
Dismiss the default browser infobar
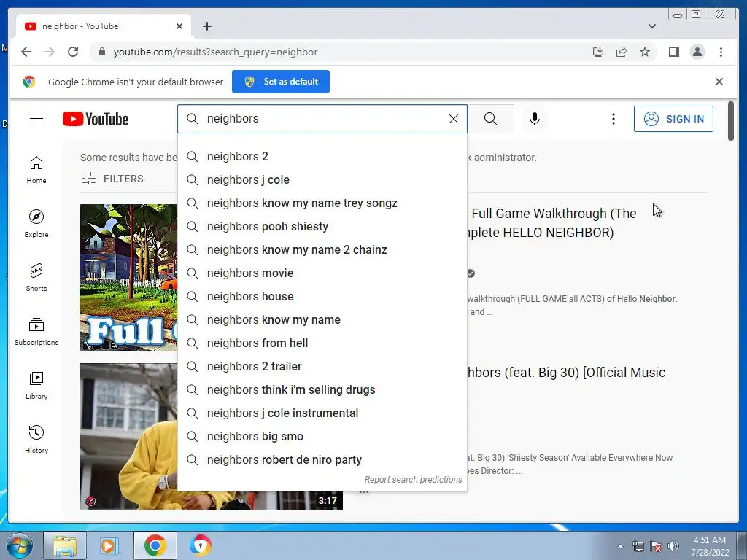(719, 82)
